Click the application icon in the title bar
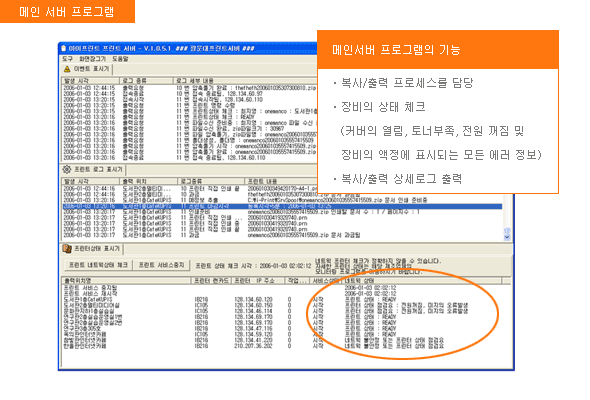The width and height of the screenshot is (590, 400). coord(64,48)
